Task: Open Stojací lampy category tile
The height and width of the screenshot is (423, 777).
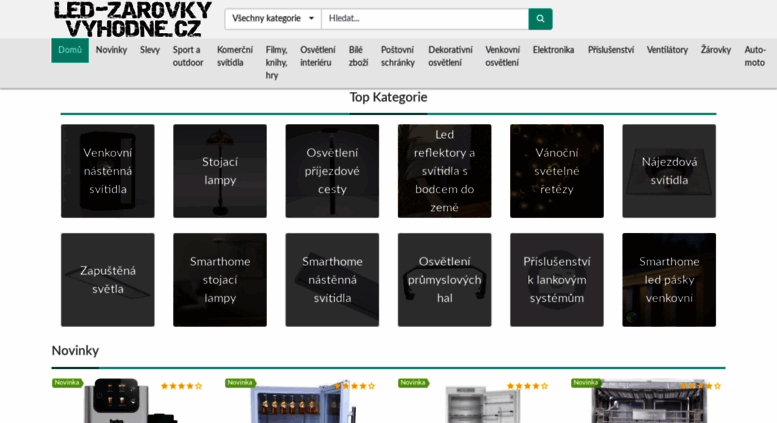Action: pyautogui.click(x=220, y=171)
